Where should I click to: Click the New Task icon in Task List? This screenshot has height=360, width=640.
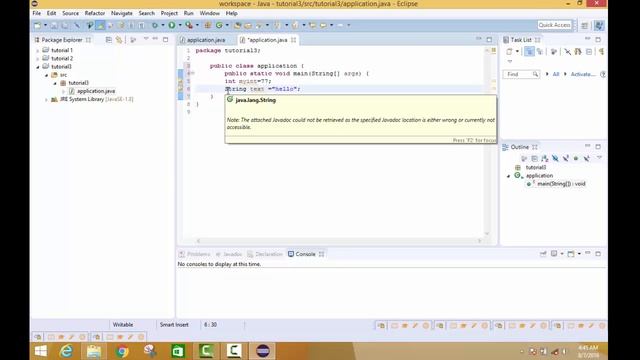click(509, 51)
